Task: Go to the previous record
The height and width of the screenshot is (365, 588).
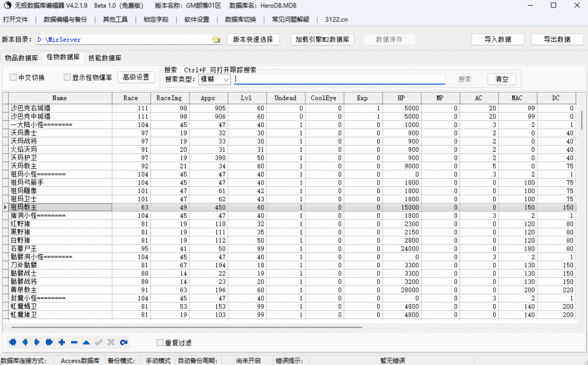Action: click(x=25, y=342)
